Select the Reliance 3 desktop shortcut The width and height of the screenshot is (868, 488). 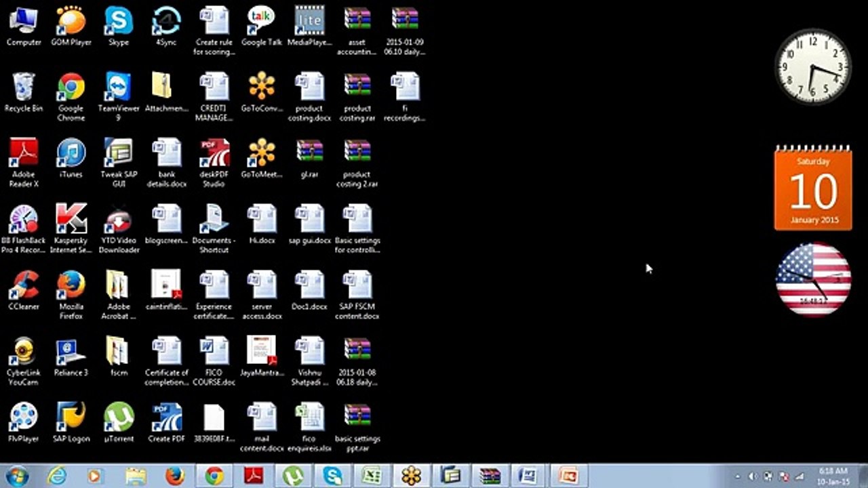click(x=71, y=357)
